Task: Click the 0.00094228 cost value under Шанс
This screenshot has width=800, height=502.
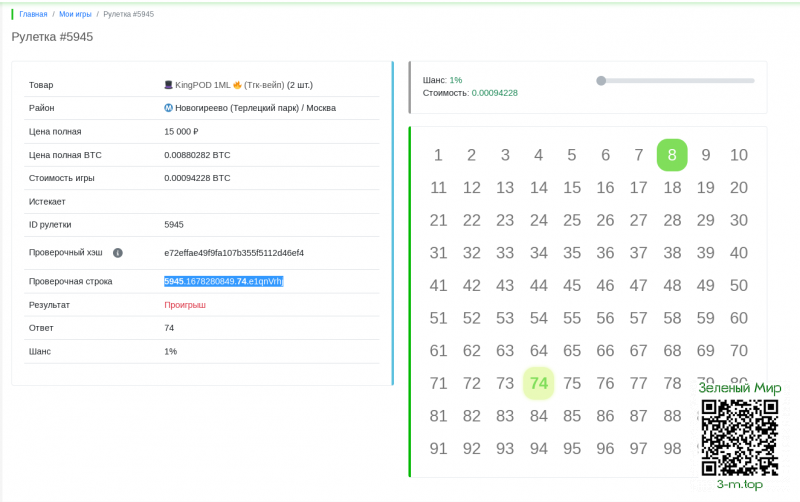Action: point(494,93)
